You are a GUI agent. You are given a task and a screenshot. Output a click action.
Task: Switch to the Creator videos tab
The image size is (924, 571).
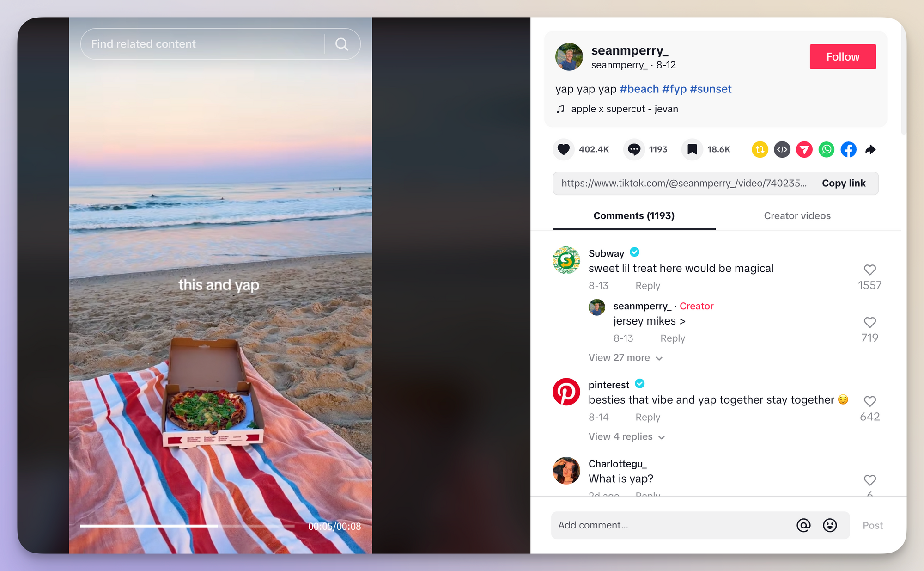click(796, 215)
